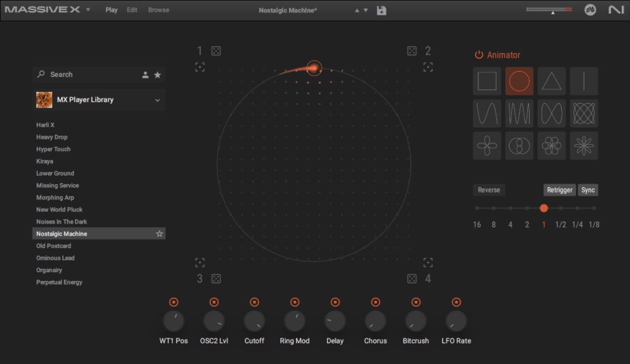630x364 pixels.
Task: Click the corner 4 capture target icon
Action: (428, 262)
